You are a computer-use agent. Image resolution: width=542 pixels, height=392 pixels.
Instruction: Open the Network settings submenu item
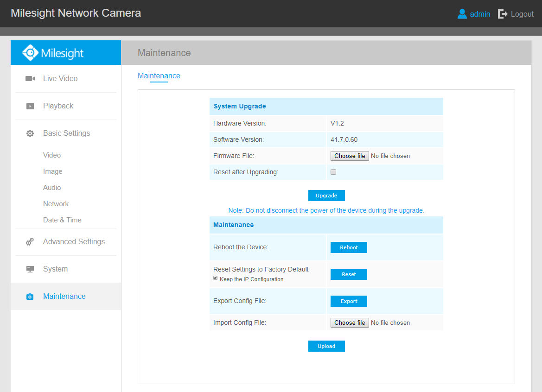tap(56, 204)
